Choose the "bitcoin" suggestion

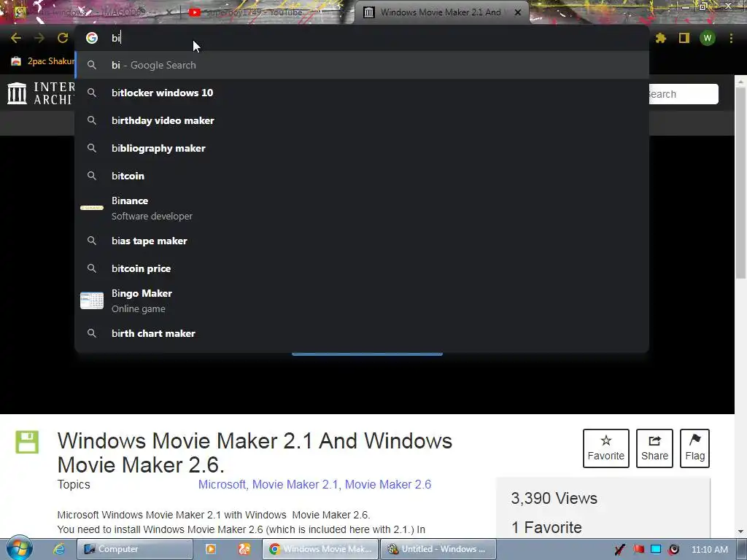tap(362, 176)
